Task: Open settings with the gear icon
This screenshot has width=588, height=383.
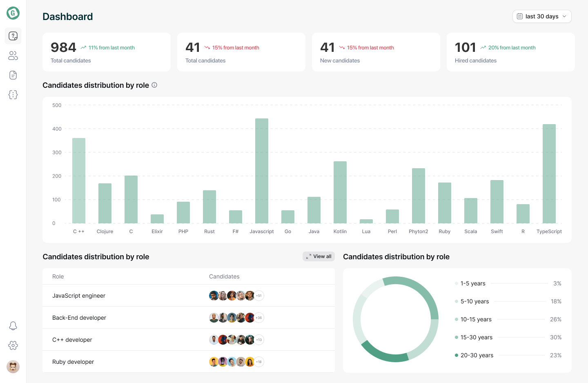Action: [x=13, y=345]
